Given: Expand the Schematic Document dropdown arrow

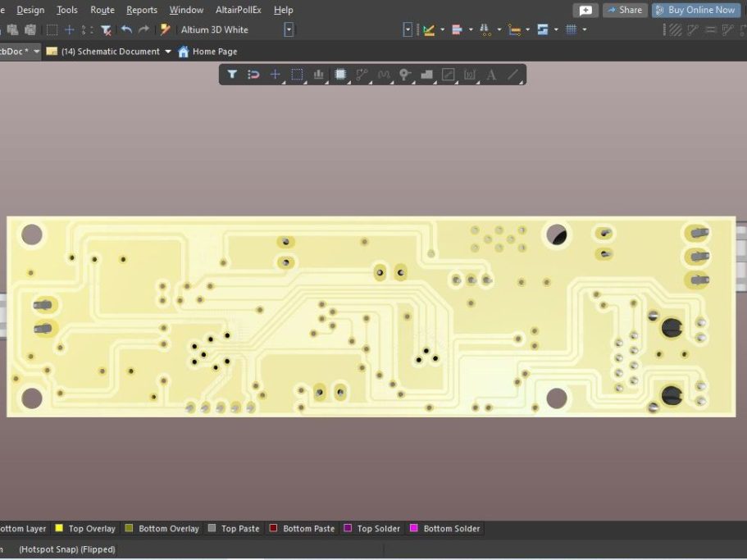Looking at the screenshot, I should coord(168,52).
